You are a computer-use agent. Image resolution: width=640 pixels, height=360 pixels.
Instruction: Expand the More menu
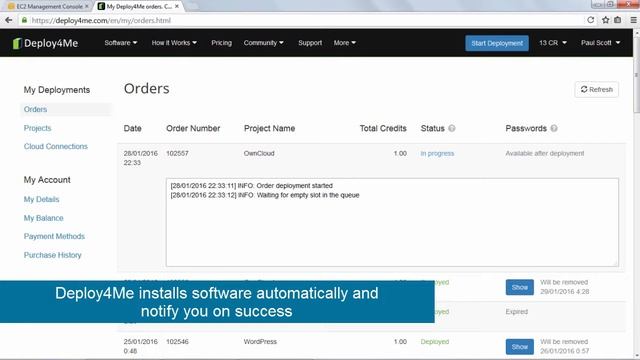point(345,43)
